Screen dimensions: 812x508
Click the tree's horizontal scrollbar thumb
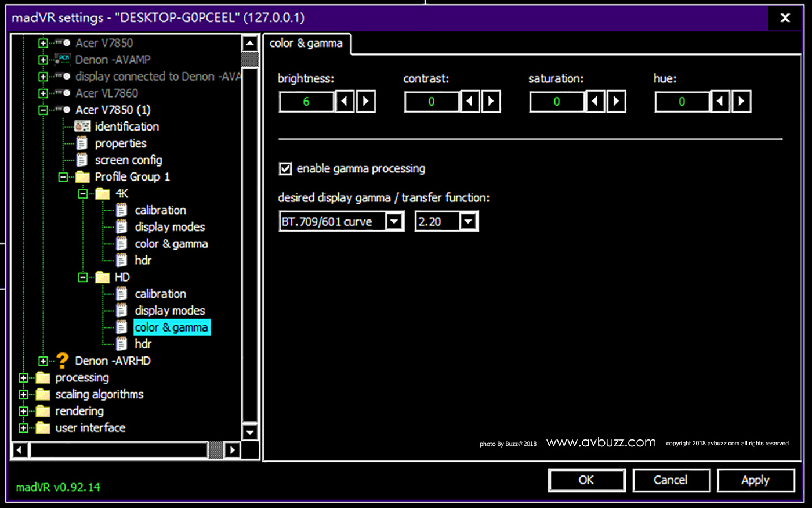[x=216, y=450]
